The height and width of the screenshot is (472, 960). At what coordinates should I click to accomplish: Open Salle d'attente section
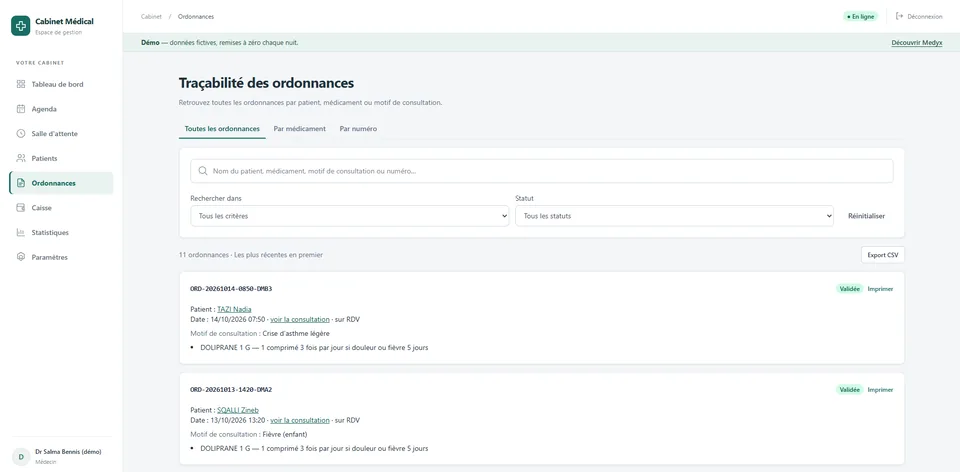click(x=61, y=133)
